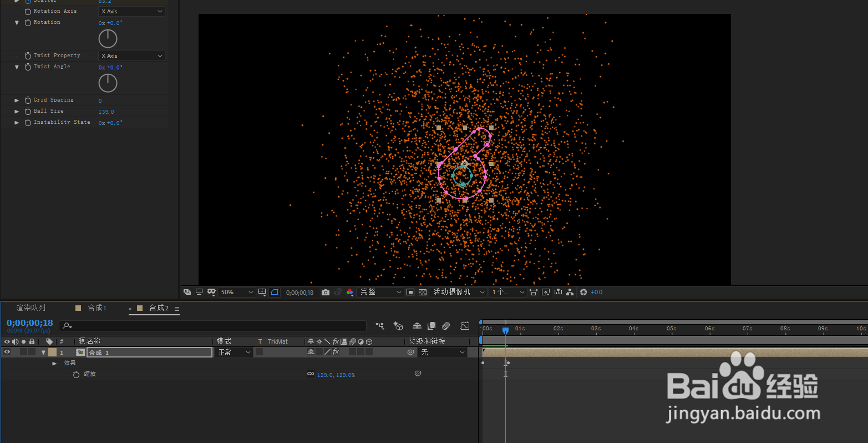Switch to the 渲染队列 tab
This screenshot has width=868, height=443.
click(31, 308)
